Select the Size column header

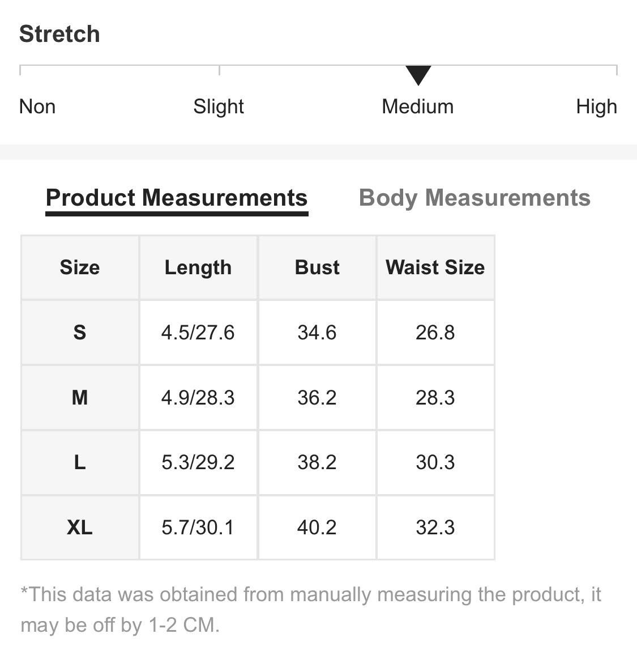point(80,267)
